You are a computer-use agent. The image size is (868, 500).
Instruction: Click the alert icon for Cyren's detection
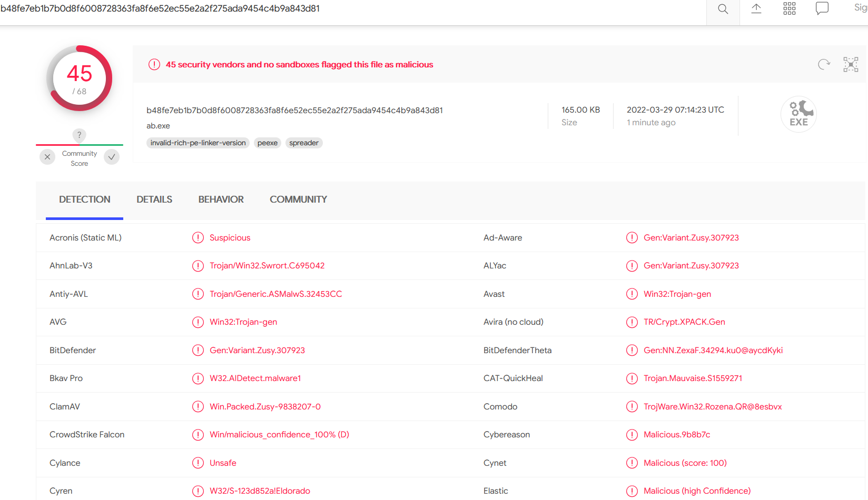click(198, 491)
